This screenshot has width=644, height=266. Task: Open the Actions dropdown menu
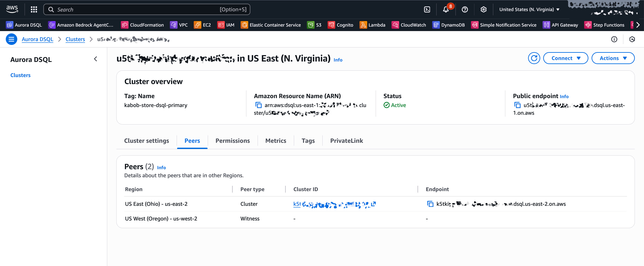[613, 58]
